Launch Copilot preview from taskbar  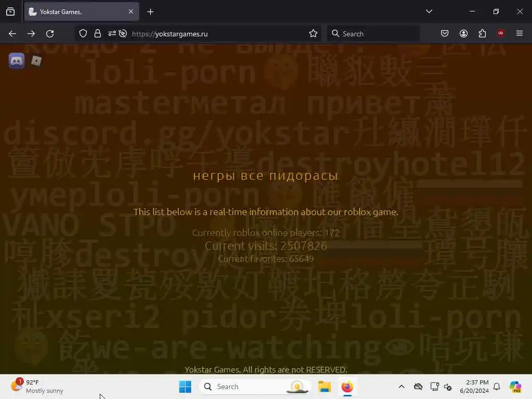tap(516, 387)
